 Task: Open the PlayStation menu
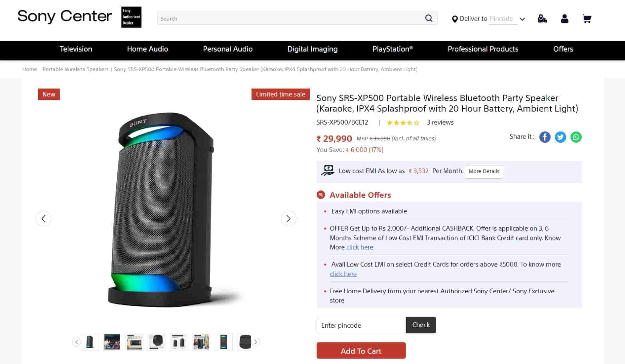[392, 49]
